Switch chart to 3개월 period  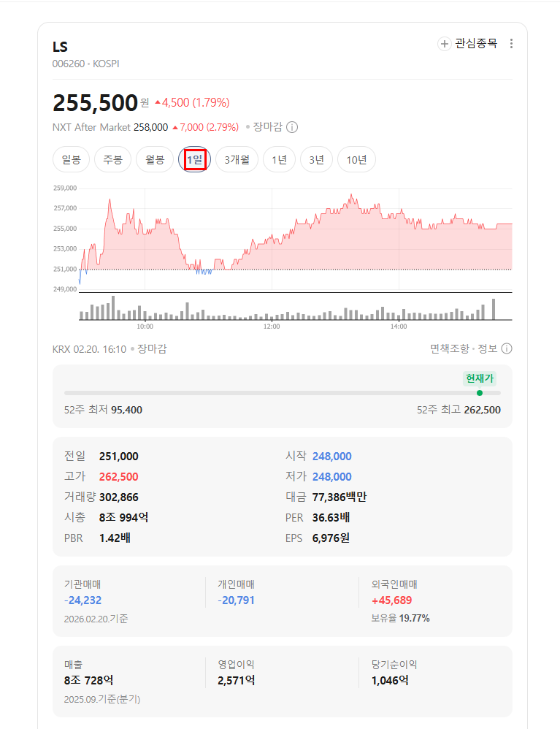pyautogui.click(x=237, y=159)
